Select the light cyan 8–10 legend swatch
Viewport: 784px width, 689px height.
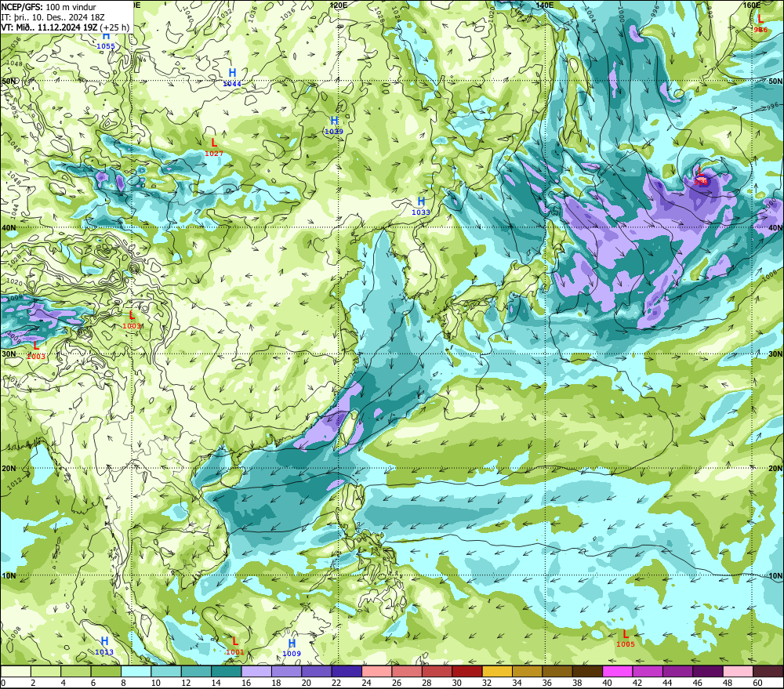[x=136, y=671]
